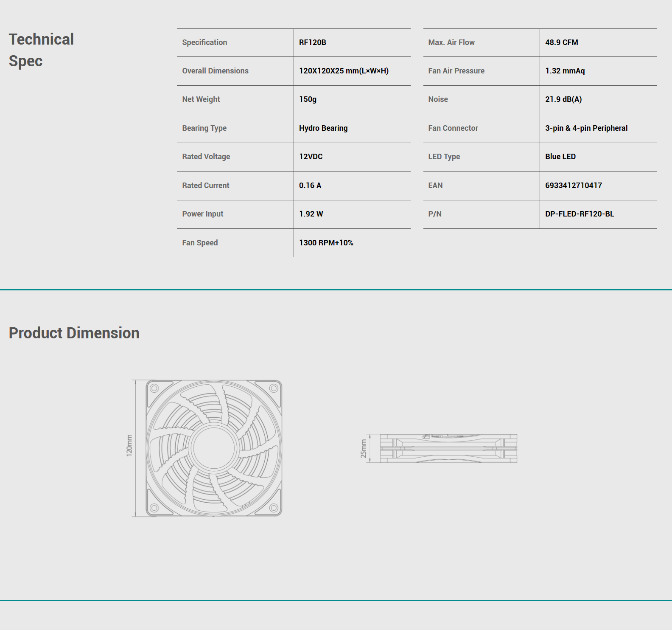The image size is (672, 630).
Task: Select the RF120B specification value
Action: 312,42
